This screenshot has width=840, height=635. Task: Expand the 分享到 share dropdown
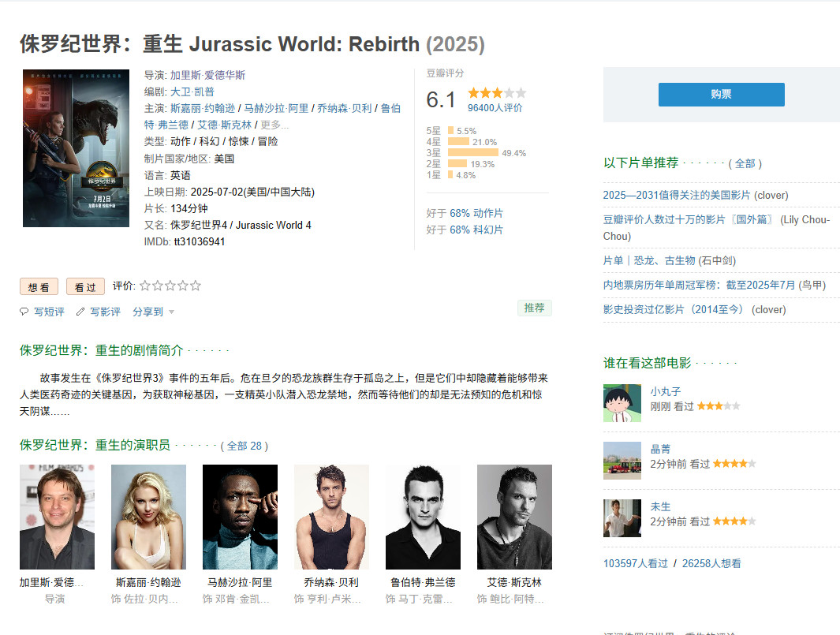point(153,312)
